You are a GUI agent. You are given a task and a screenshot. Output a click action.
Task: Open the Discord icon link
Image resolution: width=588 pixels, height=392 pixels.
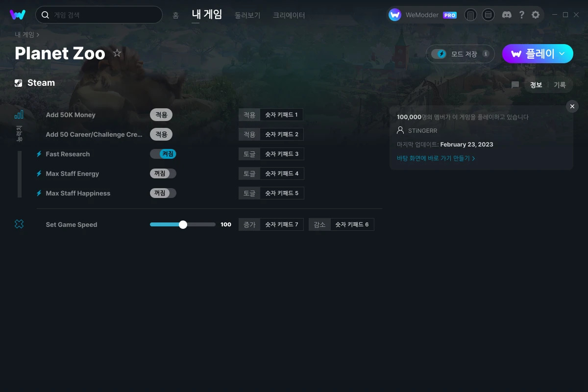coord(507,15)
